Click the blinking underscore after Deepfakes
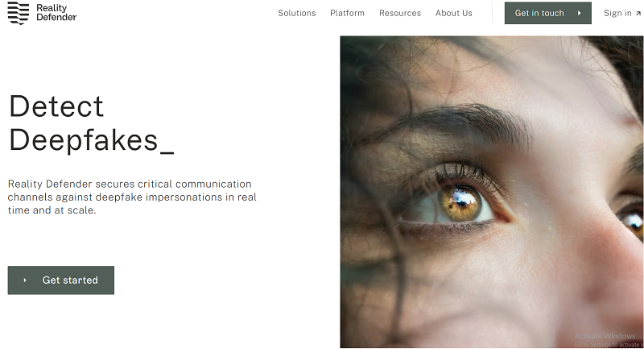 167,153
